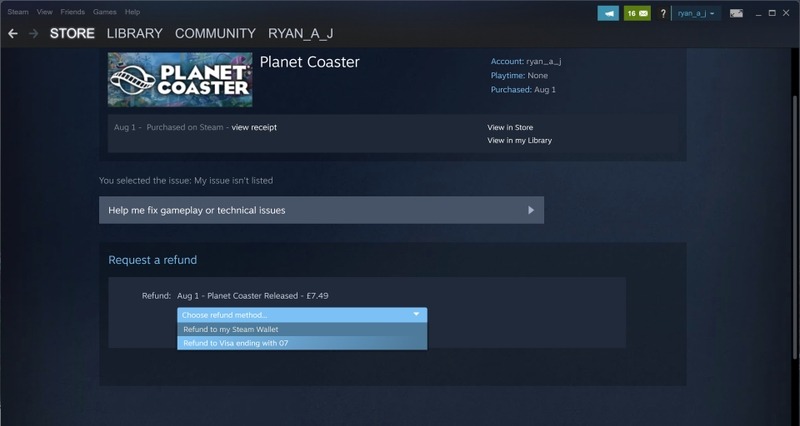This screenshot has height=426, width=800.
Task: Click refund line Aug 1 - Planet Coaster Released
Action: pyautogui.click(x=253, y=296)
